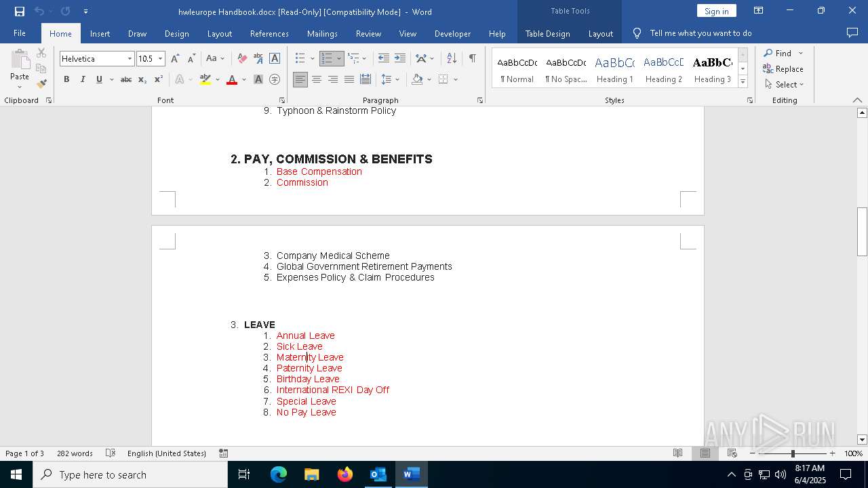Open Line Spacing dropdown

[x=391, y=79]
